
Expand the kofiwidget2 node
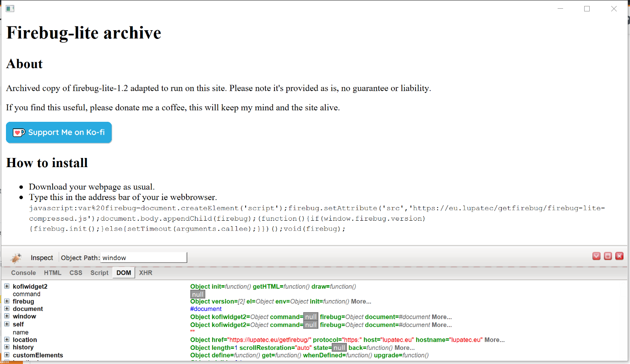point(7,286)
